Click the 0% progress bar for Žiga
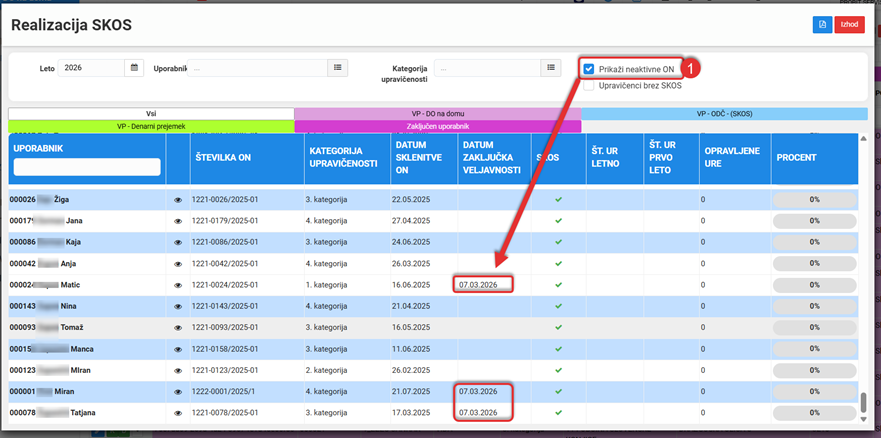 (x=815, y=200)
